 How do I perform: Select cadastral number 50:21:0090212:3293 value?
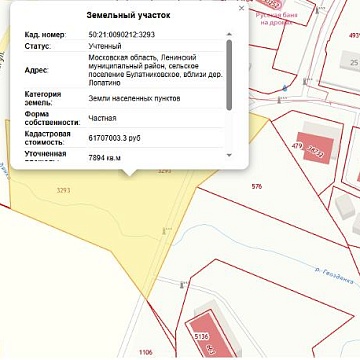pos(122,35)
